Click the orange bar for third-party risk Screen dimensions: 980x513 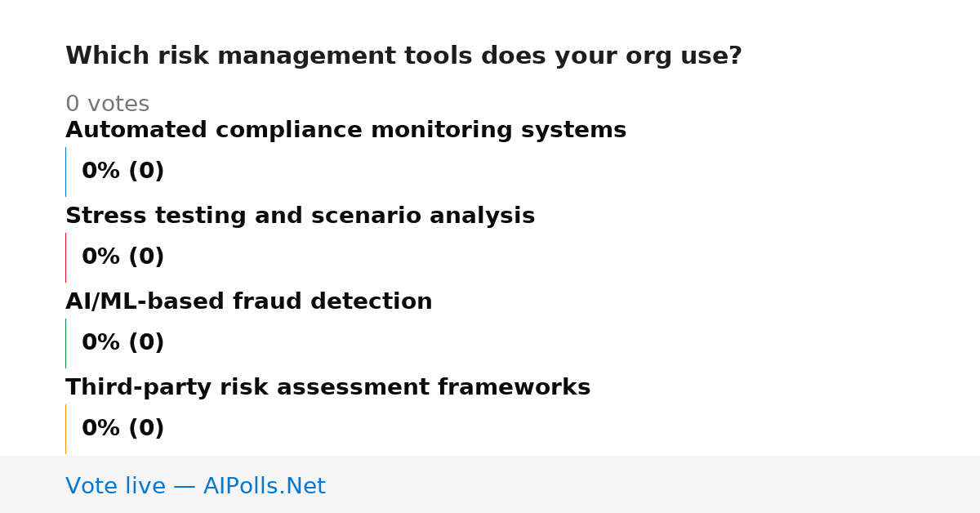(x=65, y=429)
